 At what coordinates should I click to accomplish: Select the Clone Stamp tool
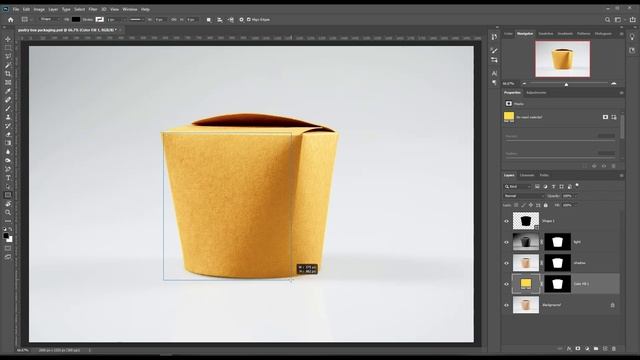(x=8, y=117)
